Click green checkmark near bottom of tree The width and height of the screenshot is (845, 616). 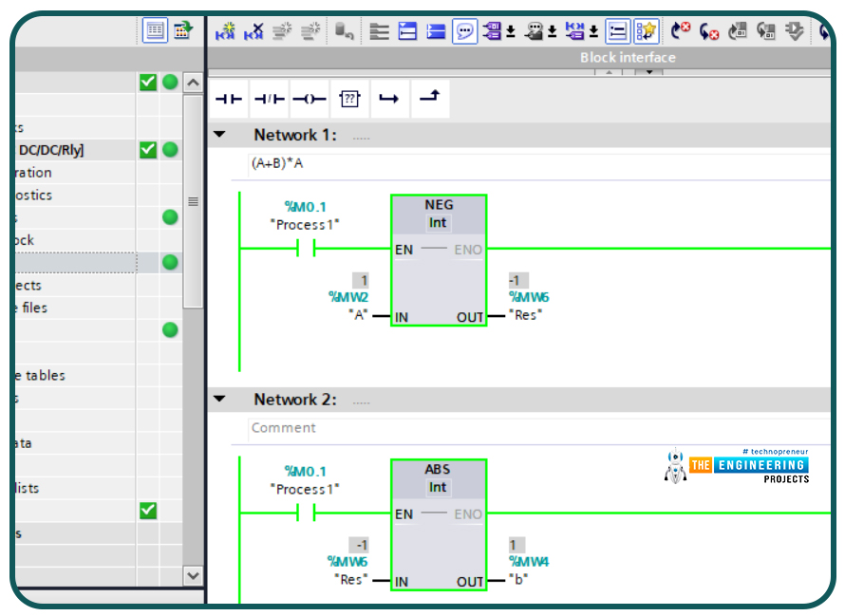[x=148, y=510]
